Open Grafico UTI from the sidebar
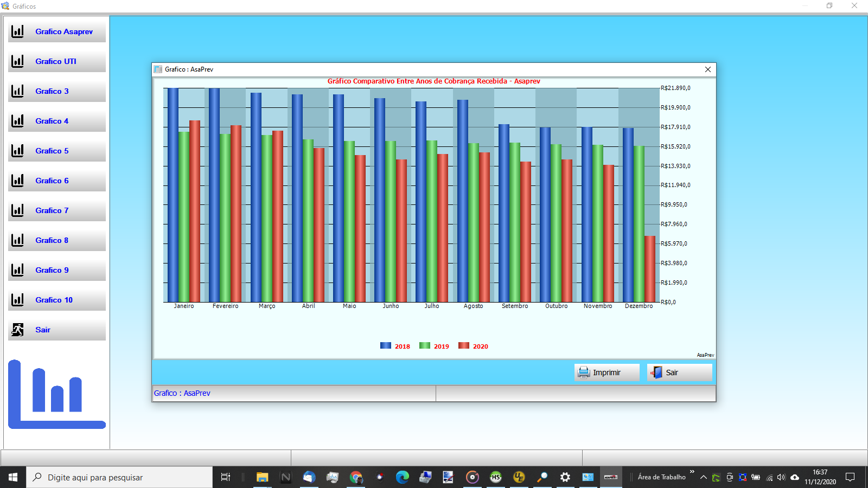The image size is (868, 488). click(57, 61)
